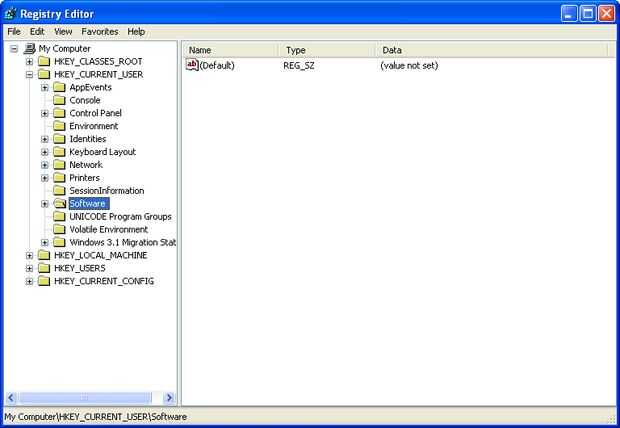Expand HKEY_USERS with its plus box
Viewport: 620px width, 428px height.
click(x=29, y=269)
